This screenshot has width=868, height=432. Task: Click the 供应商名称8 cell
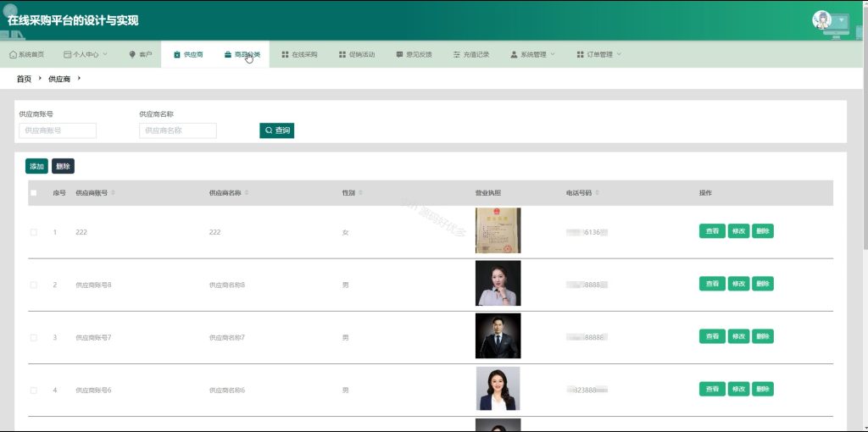point(227,285)
